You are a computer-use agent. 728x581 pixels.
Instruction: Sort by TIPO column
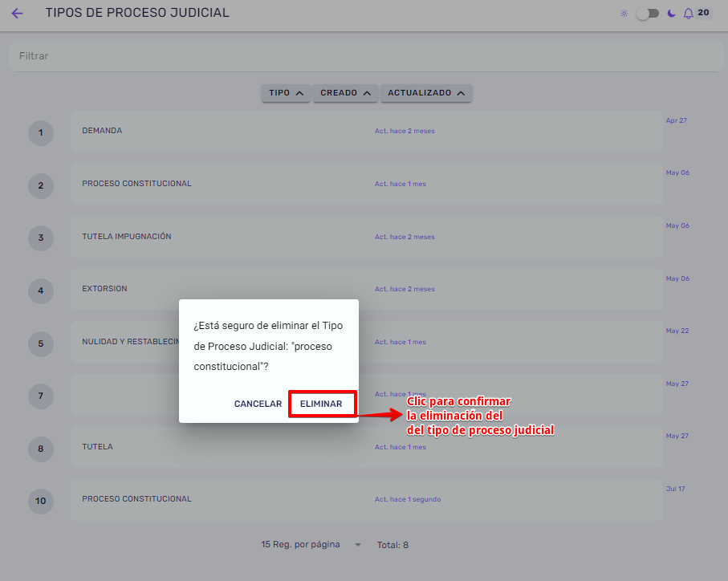click(x=286, y=93)
